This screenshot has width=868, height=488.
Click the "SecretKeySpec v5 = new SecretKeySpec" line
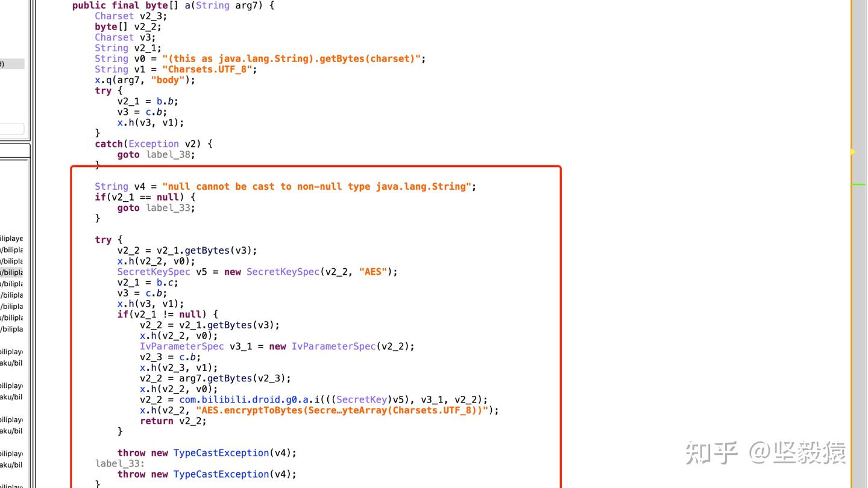(x=257, y=272)
